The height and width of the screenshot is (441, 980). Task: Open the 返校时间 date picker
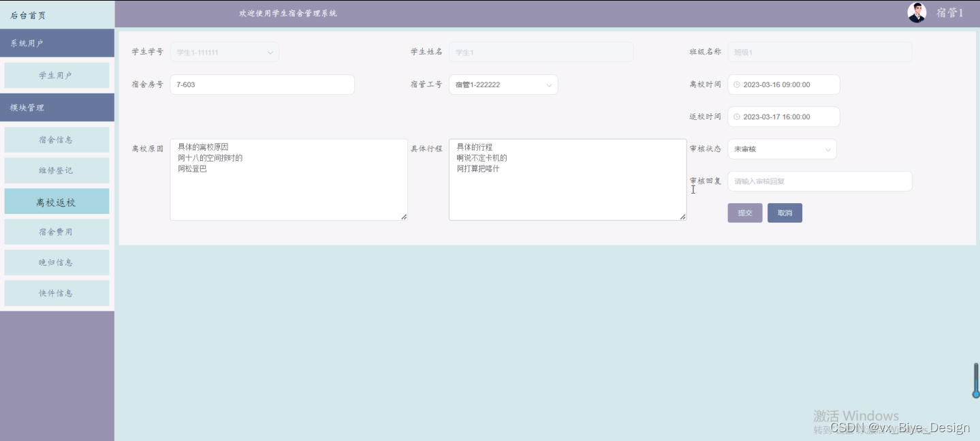click(784, 117)
